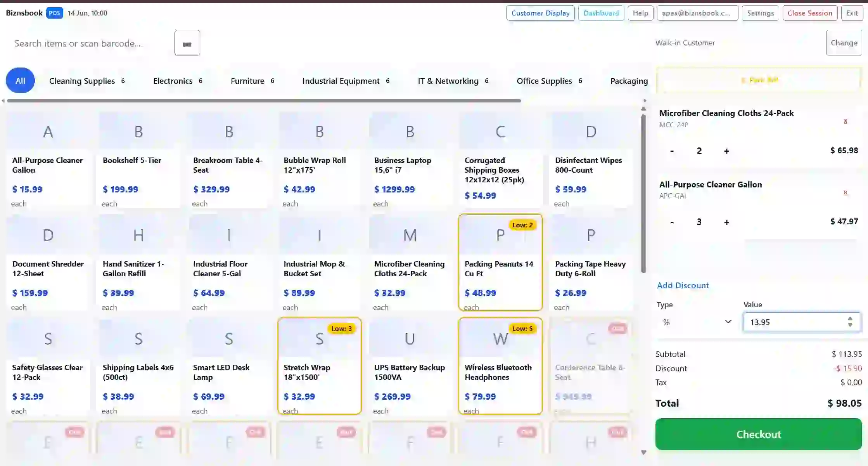Decrease All-Purpose Cleaner Gallon quantity
868x466 pixels.
672,222
